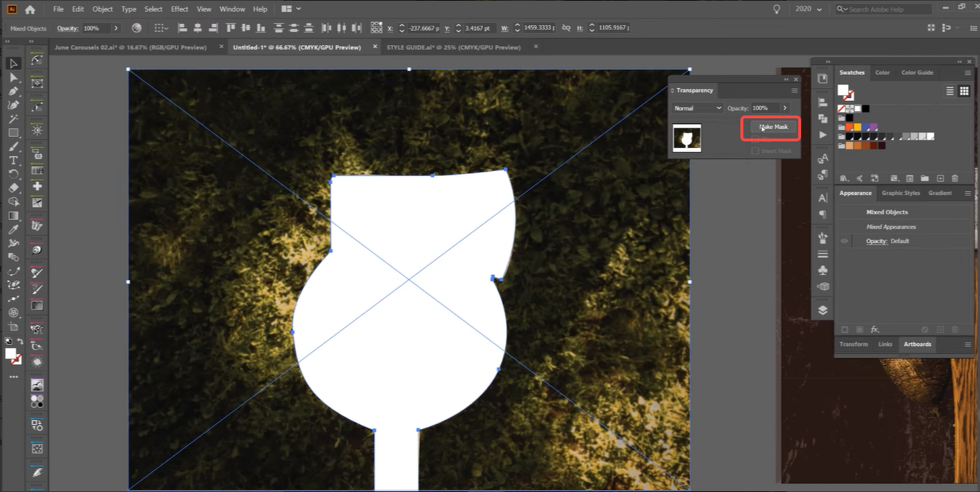
Task: Open the Object menu
Action: pyautogui.click(x=102, y=9)
